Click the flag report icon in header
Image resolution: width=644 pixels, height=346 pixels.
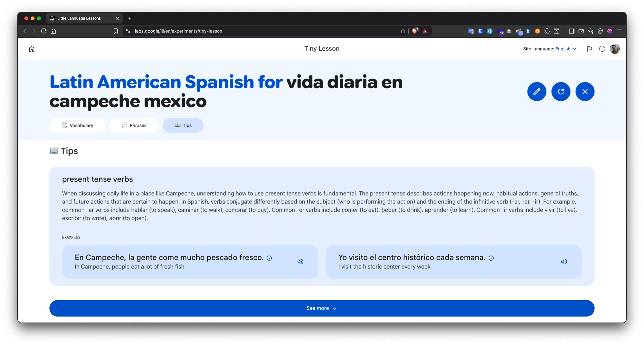[589, 49]
